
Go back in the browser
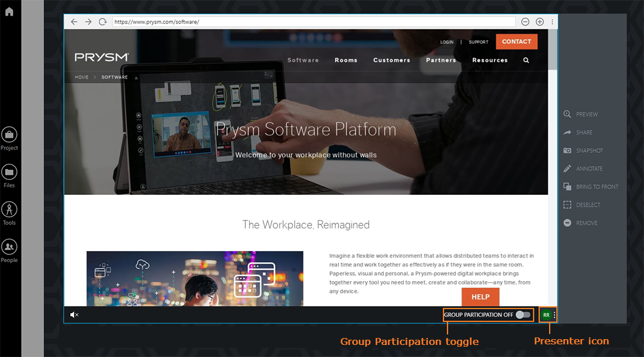tap(74, 22)
